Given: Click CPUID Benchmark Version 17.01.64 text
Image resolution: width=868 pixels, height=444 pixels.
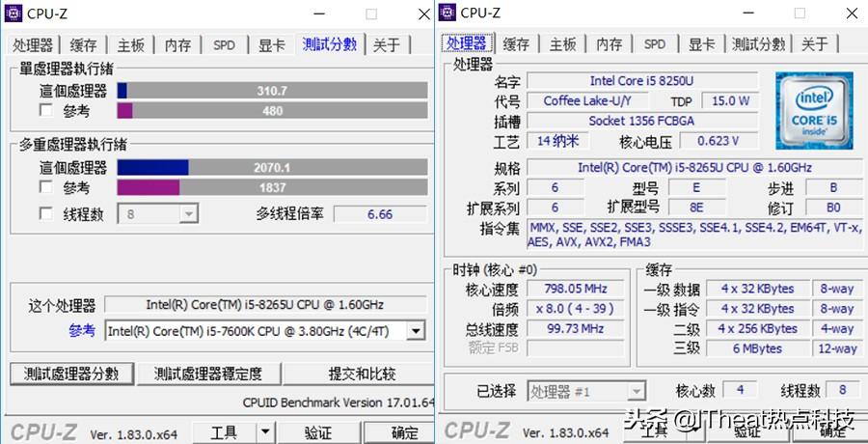Looking at the screenshot, I should click(338, 402).
